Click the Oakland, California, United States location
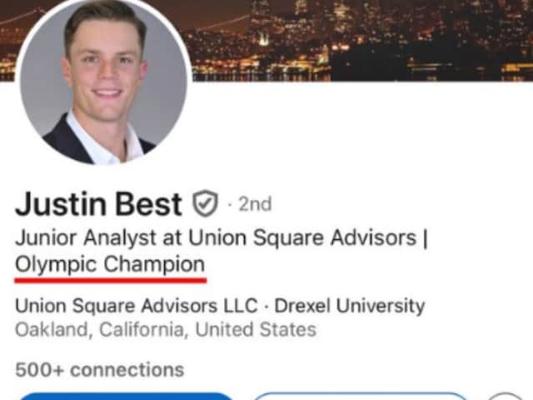This screenshot has width=533, height=400. [166, 329]
